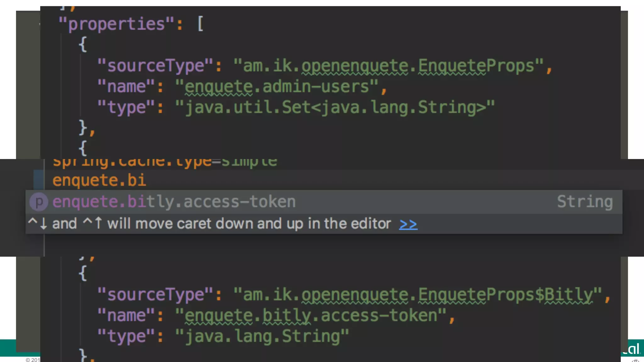Click the String type label in popup
Image resolution: width=644 pixels, height=362 pixels.
[x=585, y=202]
